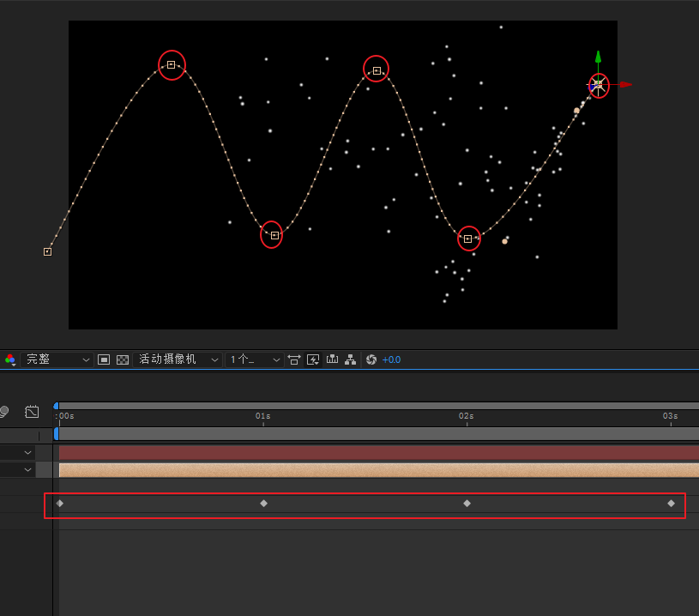Click the 02s mark on the time ruler
The image size is (699, 616).
[467, 416]
